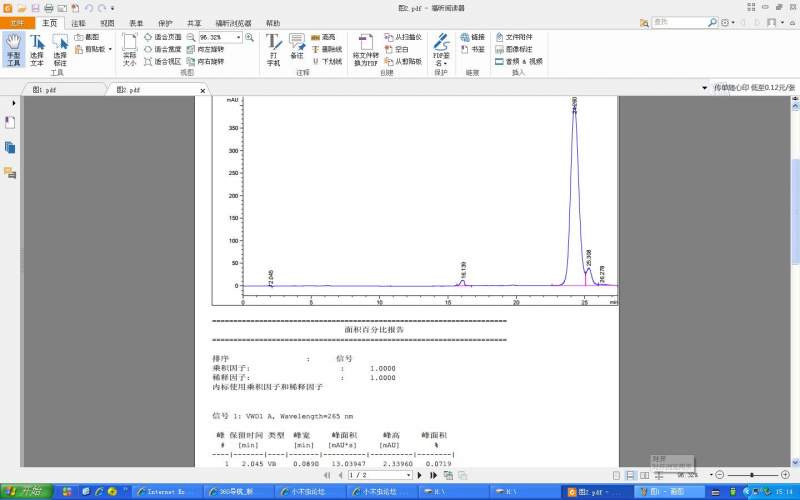The image size is (800, 500).
Task: Open the 96.32% zoom level dropdown
Action: point(238,37)
